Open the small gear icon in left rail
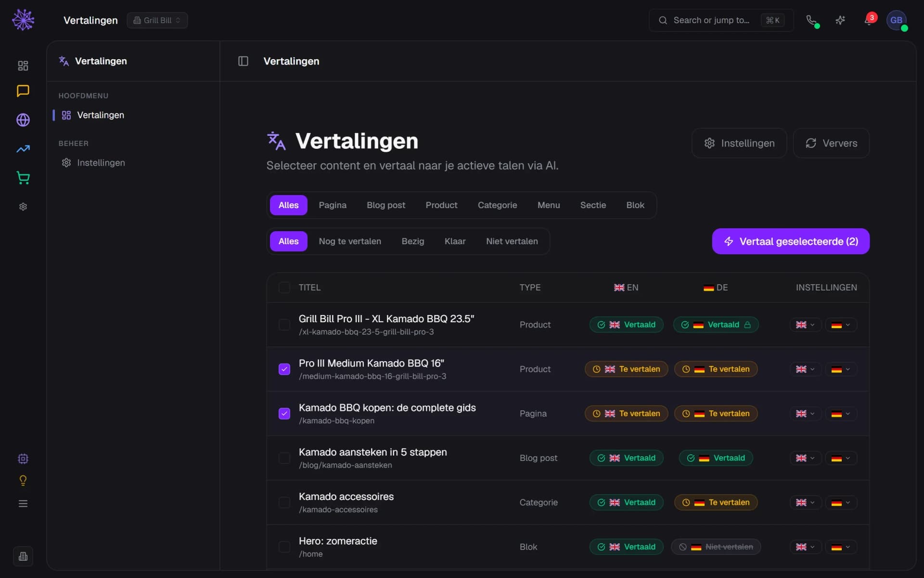The image size is (924, 578). [x=23, y=207]
